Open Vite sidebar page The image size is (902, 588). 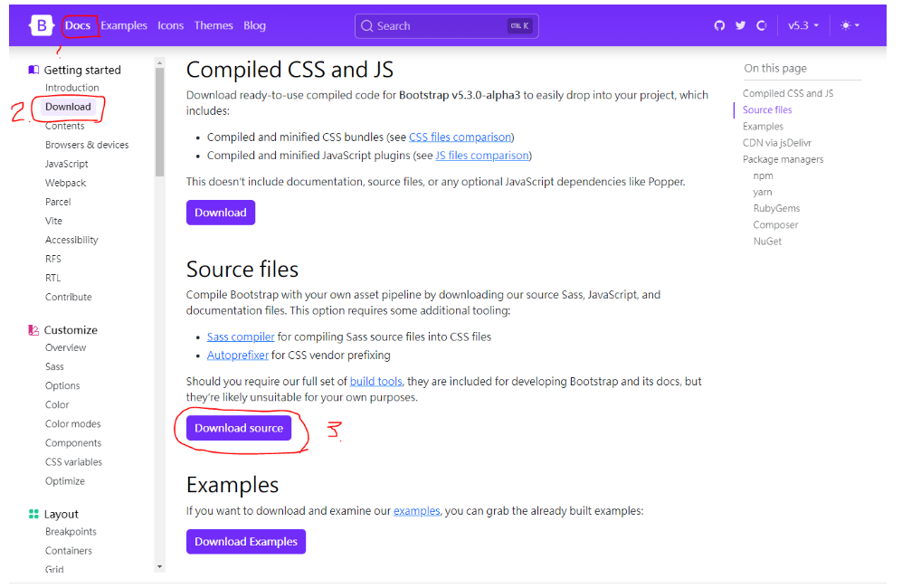[53, 221]
